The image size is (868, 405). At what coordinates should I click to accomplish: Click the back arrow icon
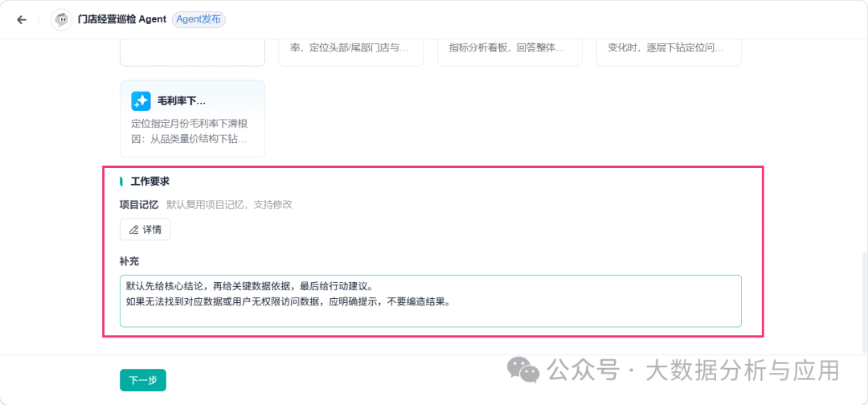point(22,19)
